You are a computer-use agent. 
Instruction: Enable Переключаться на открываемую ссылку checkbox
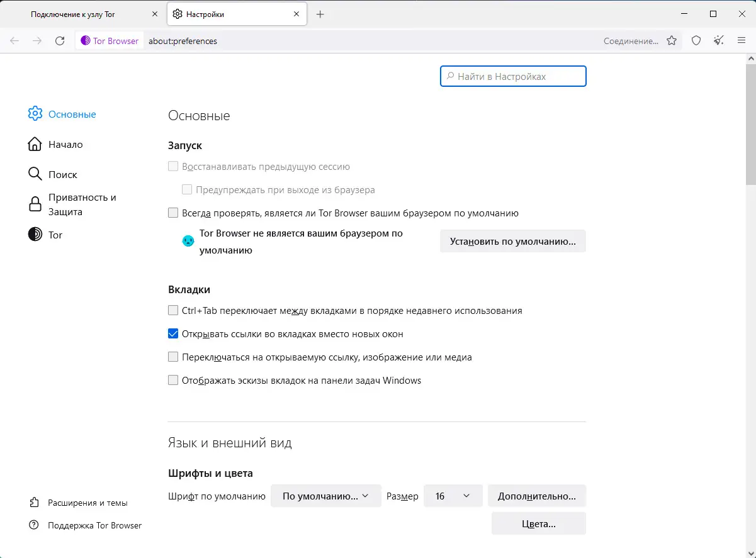click(x=173, y=357)
